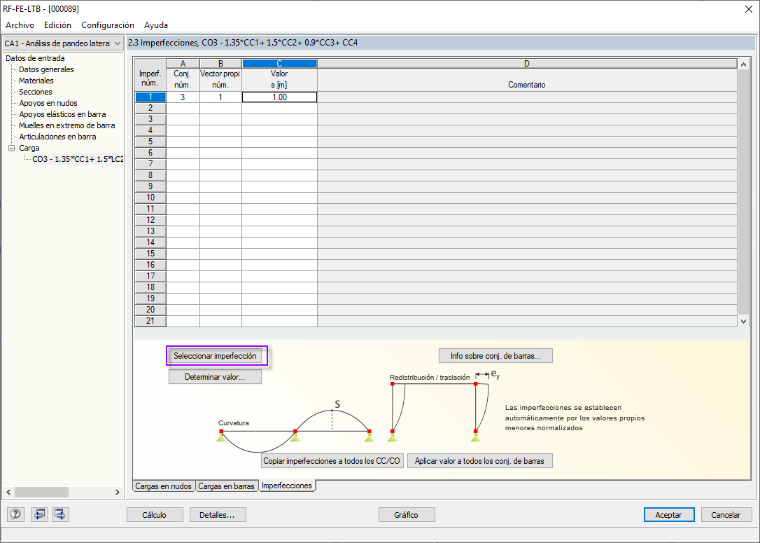Select Articulaciones en barra tree item
The height and width of the screenshot is (543, 760).
tap(57, 137)
